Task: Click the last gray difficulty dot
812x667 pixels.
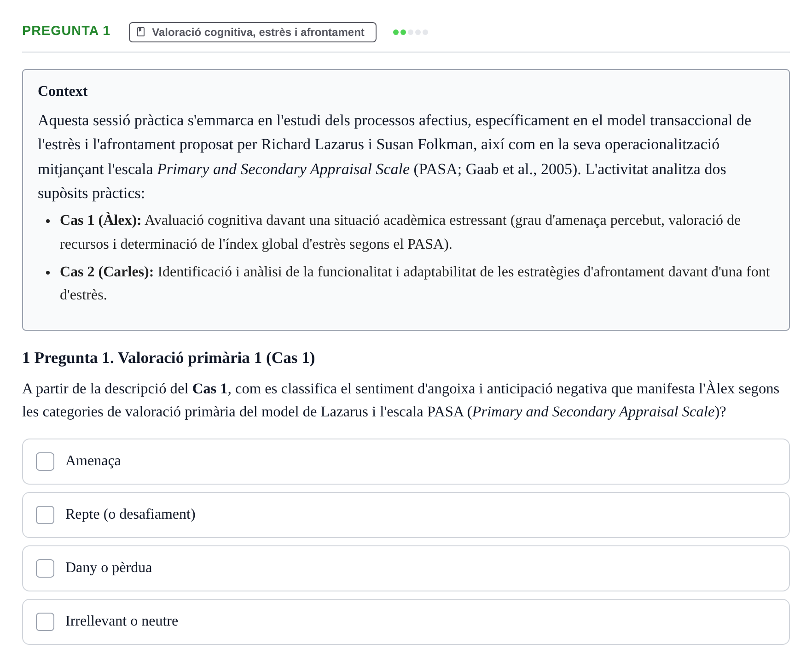Action: point(425,32)
